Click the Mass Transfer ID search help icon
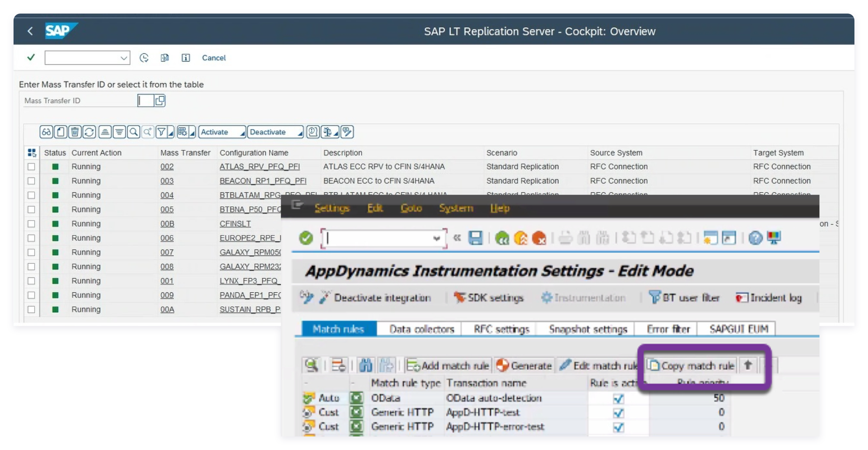The image size is (868, 450). click(x=160, y=100)
